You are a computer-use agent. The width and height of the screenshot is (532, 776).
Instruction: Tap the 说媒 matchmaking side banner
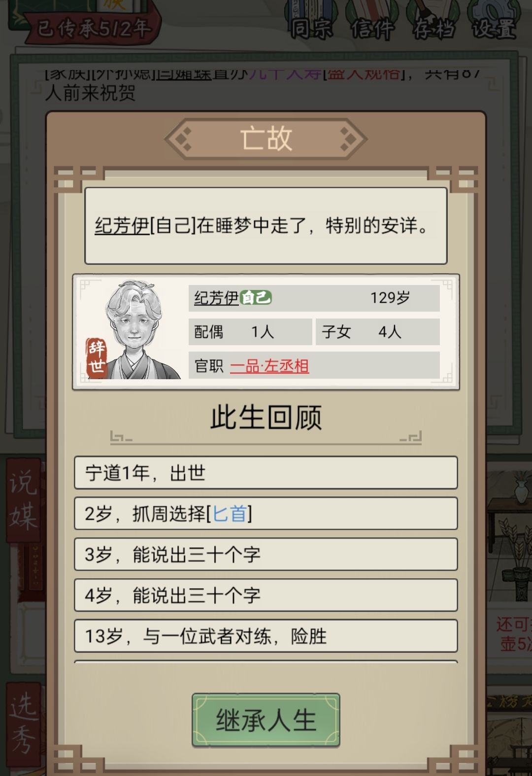(x=24, y=499)
